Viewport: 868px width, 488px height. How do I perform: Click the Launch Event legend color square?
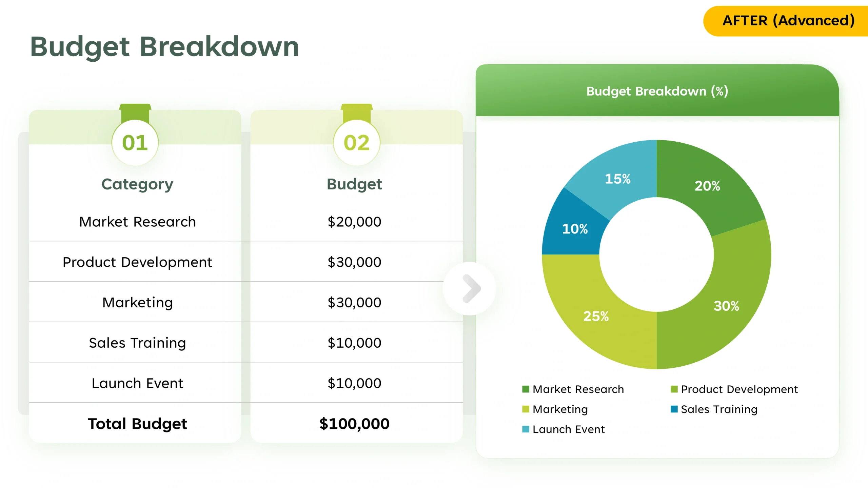[526, 429]
